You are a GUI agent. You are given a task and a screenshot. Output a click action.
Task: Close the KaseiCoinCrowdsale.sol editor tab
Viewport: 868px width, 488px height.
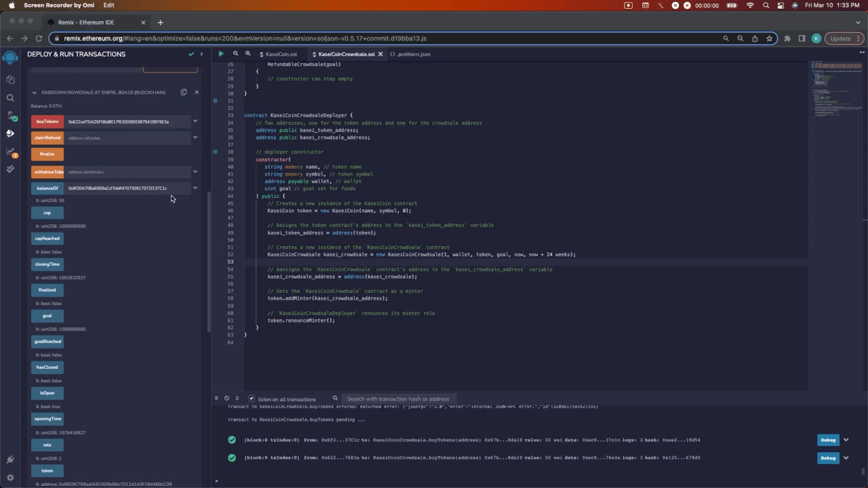[380, 54]
